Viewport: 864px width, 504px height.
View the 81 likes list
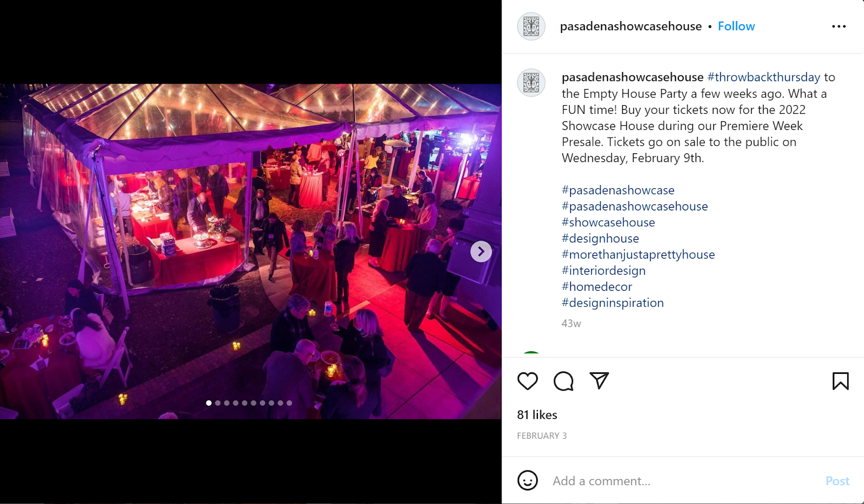[x=537, y=415]
